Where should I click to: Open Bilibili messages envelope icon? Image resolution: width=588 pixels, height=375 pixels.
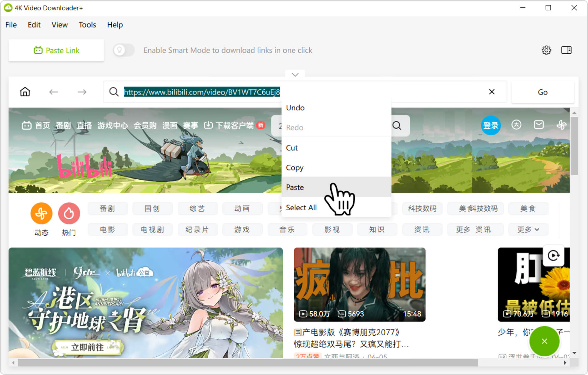539,125
